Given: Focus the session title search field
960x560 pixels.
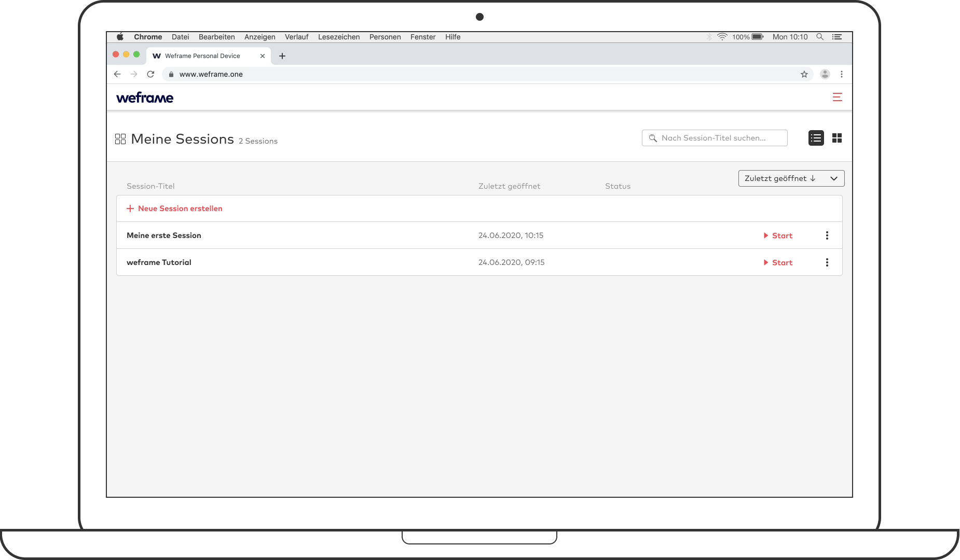Looking at the screenshot, I should click(x=715, y=138).
